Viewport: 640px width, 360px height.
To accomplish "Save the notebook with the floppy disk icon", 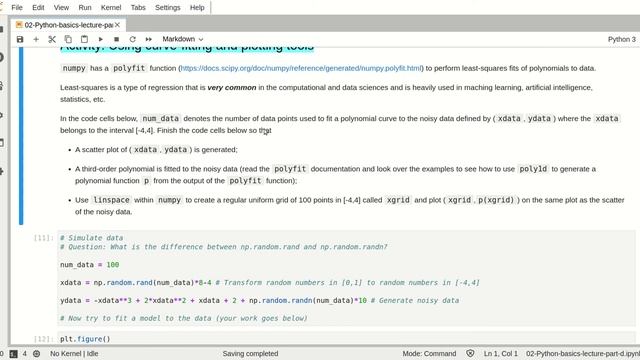I will pos(20,39).
